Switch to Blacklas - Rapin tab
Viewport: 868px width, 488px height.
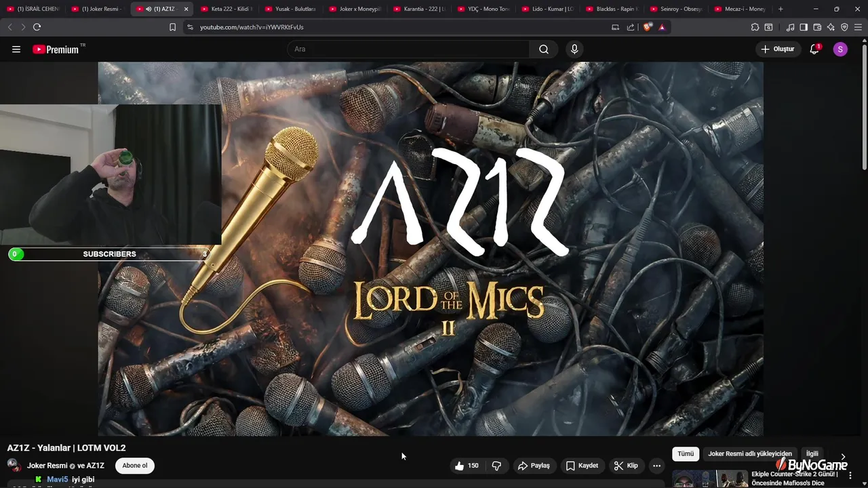(x=612, y=9)
